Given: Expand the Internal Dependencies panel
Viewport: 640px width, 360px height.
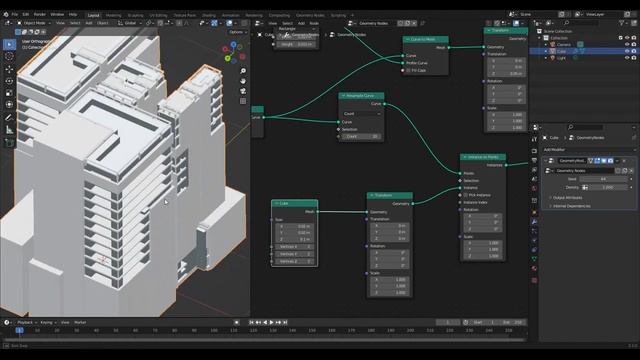Looking at the screenshot, I should point(571,206).
